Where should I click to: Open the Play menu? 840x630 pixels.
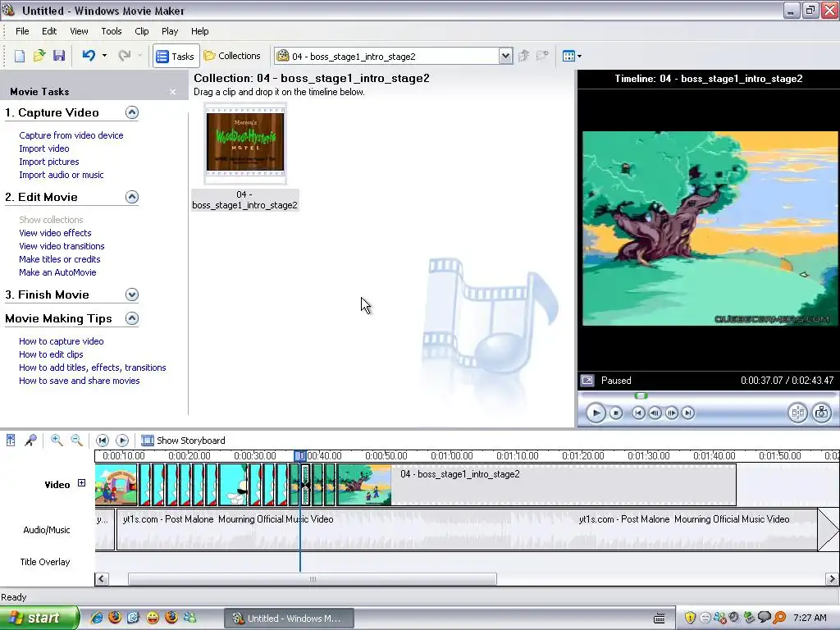170,31
